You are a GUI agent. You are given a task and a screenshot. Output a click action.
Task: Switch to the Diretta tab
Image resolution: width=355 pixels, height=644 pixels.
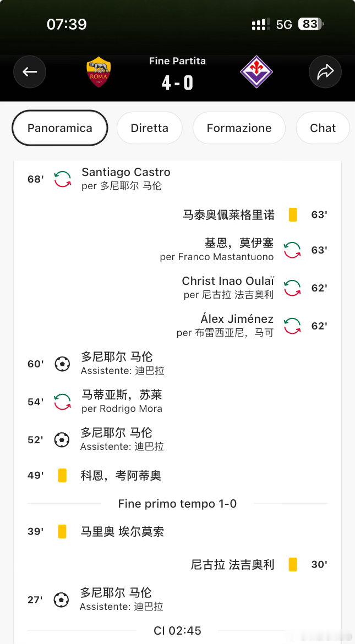tap(150, 128)
